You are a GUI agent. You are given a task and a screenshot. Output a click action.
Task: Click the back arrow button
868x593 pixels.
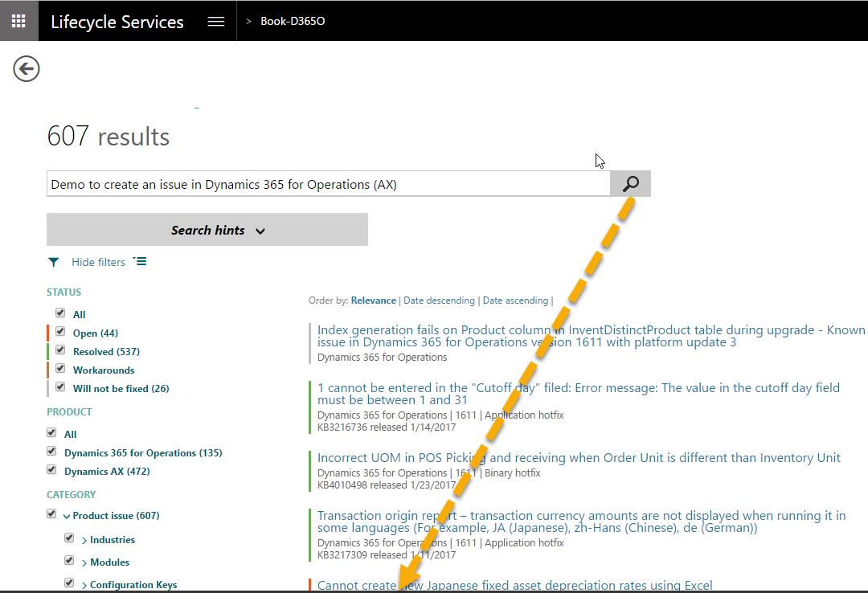(27, 69)
